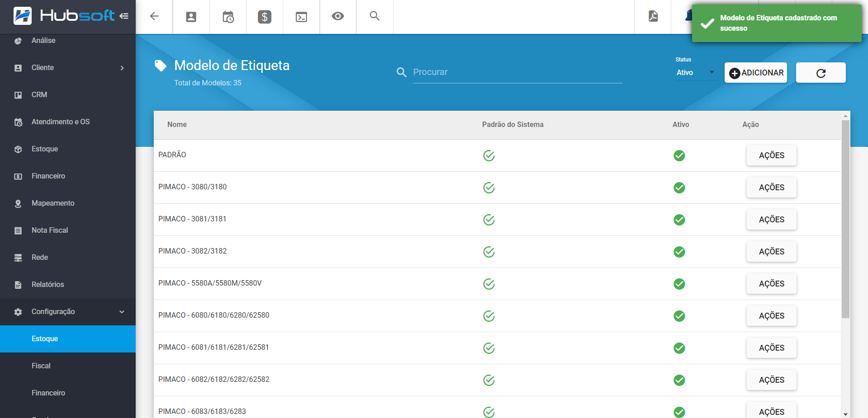Open Análise menu item

68,41
